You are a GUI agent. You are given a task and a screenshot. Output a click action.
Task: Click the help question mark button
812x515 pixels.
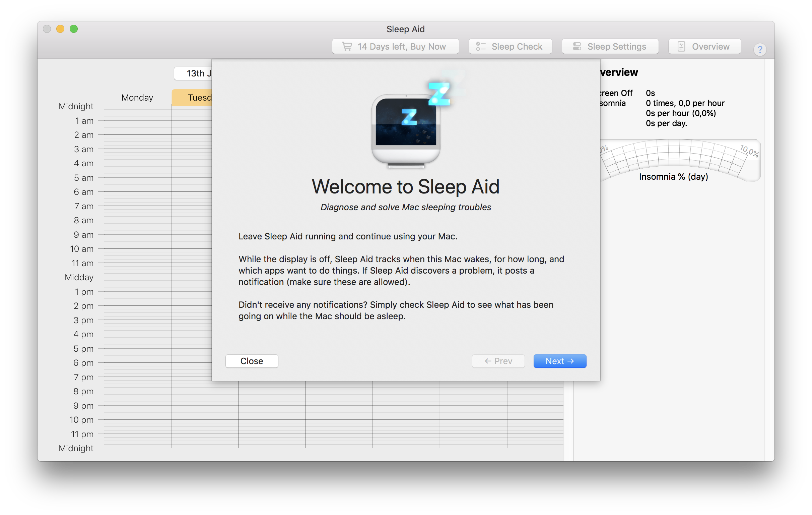[x=759, y=50]
